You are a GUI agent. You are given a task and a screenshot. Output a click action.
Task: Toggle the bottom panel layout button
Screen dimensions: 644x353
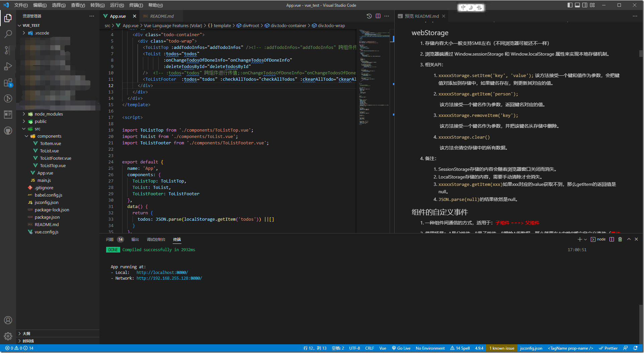[x=577, y=5]
